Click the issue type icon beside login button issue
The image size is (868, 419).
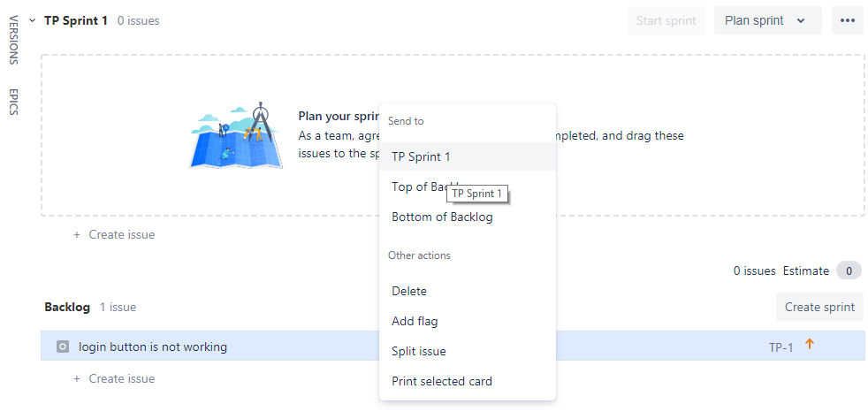pyautogui.click(x=63, y=347)
